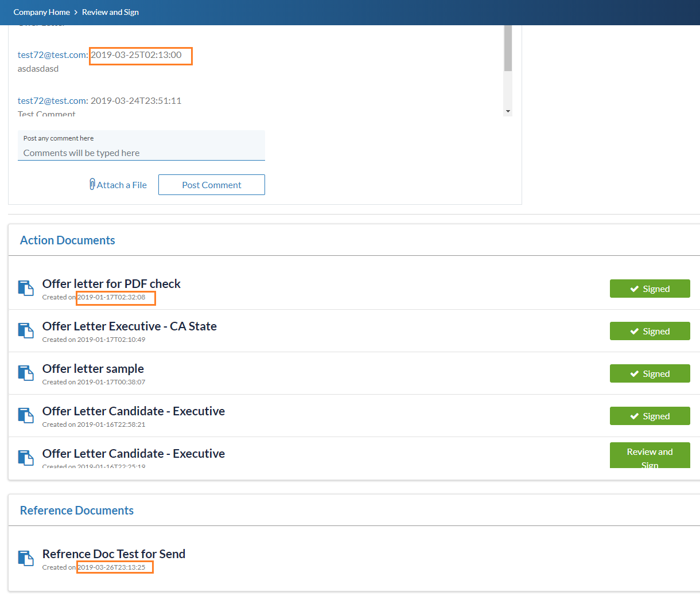The width and height of the screenshot is (700, 596).
Task: Click the paperclip attachment icon
Action: [x=92, y=185]
